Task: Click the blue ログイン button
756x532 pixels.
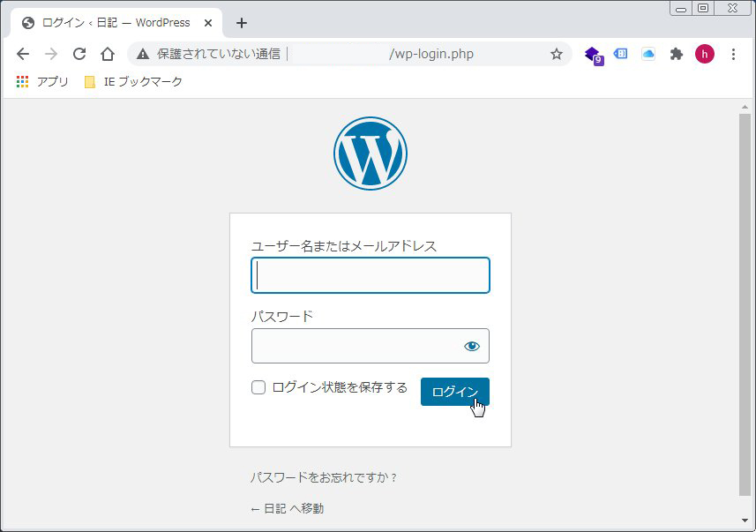Action: 454,392
